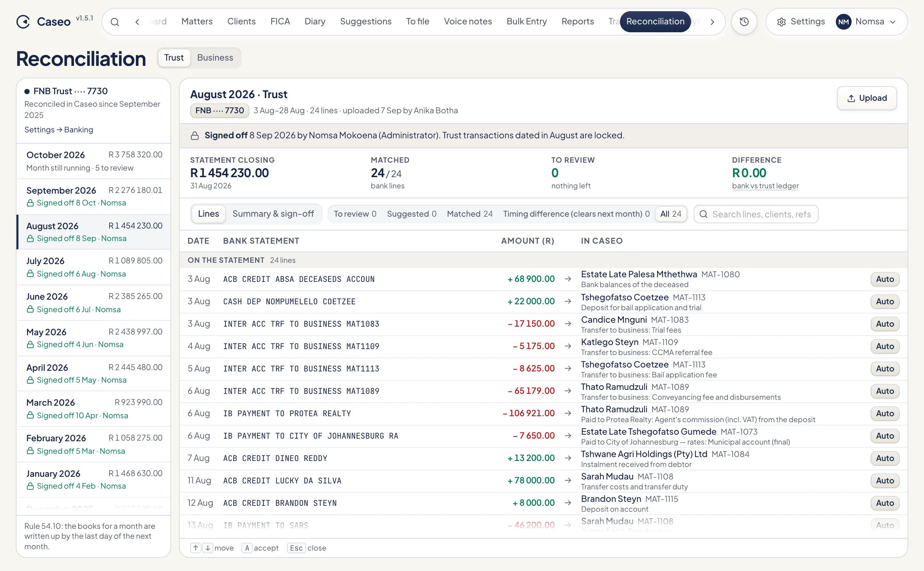Click the Caseo logo icon

click(x=23, y=21)
